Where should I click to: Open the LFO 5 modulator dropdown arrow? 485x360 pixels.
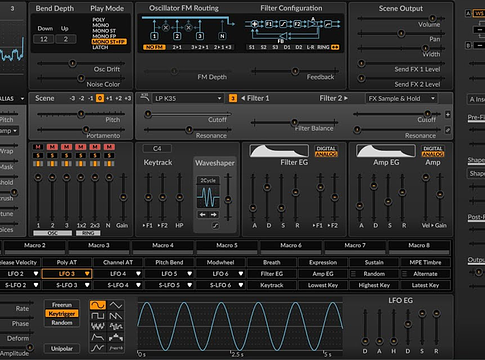pyautogui.click(x=190, y=274)
